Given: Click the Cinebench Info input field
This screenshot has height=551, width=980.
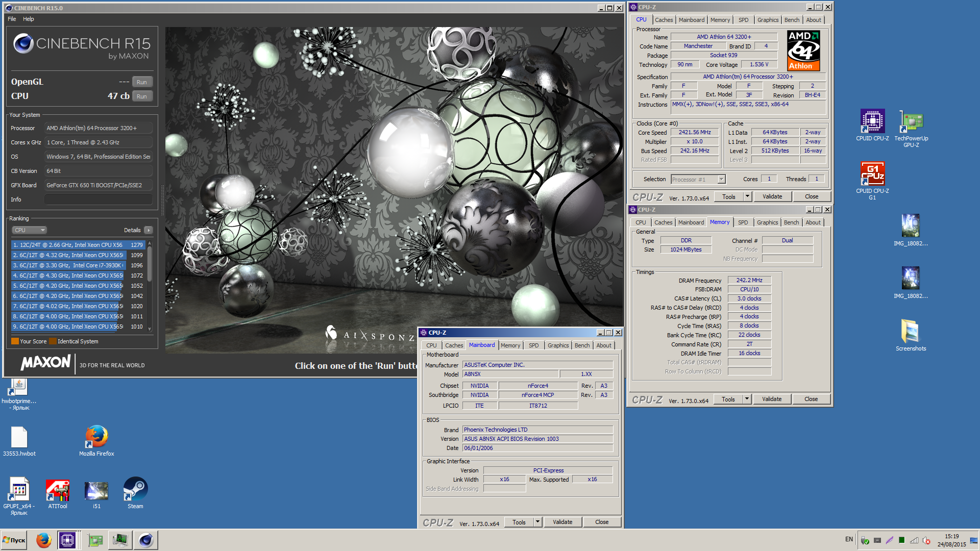Looking at the screenshot, I should point(98,199).
